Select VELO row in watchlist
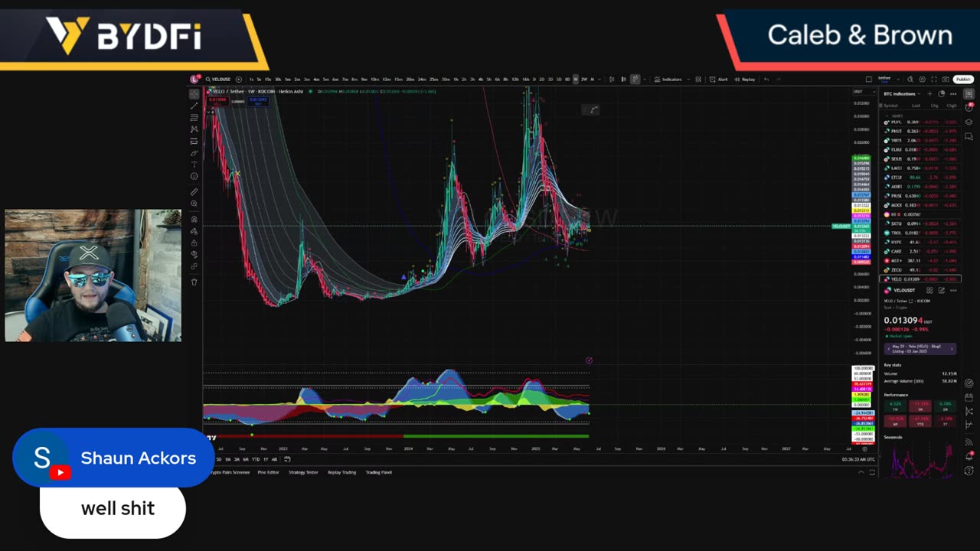The height and width of the screenshot is (551, 980). (921, 279)
